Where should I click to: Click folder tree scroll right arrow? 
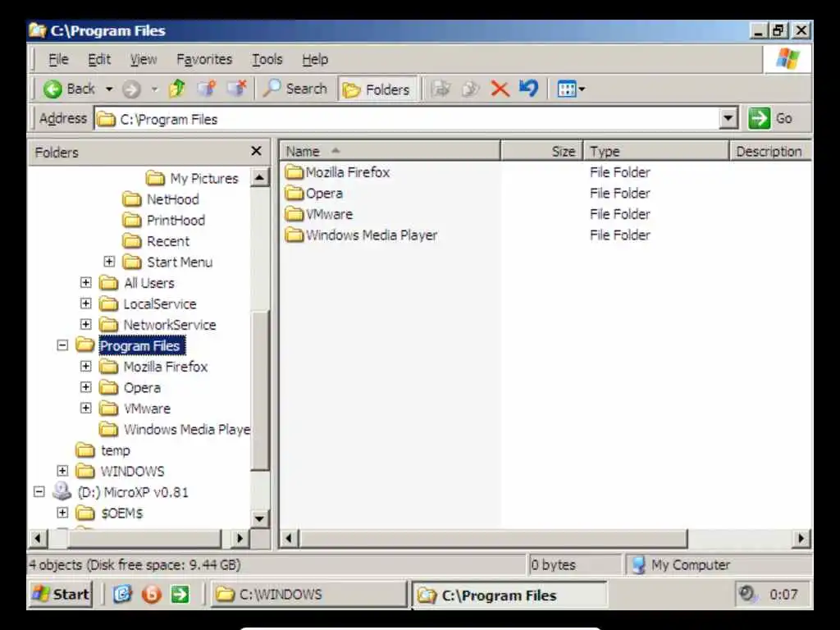tap(240, 538)
